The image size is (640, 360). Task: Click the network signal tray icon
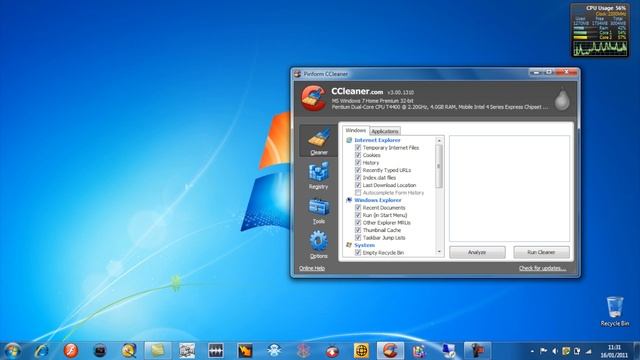click(x=588, y=351)
